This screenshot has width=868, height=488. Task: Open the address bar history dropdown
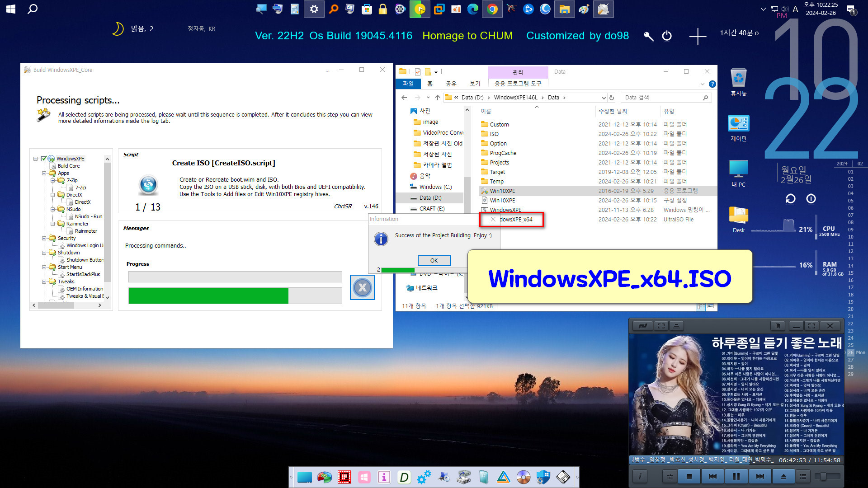604,98
